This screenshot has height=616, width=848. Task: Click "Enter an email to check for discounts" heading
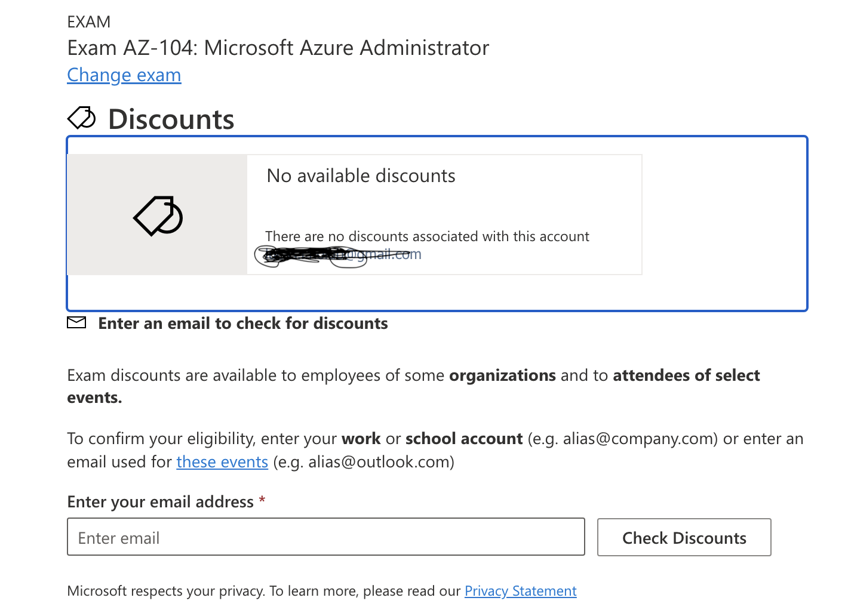[243, 324]
